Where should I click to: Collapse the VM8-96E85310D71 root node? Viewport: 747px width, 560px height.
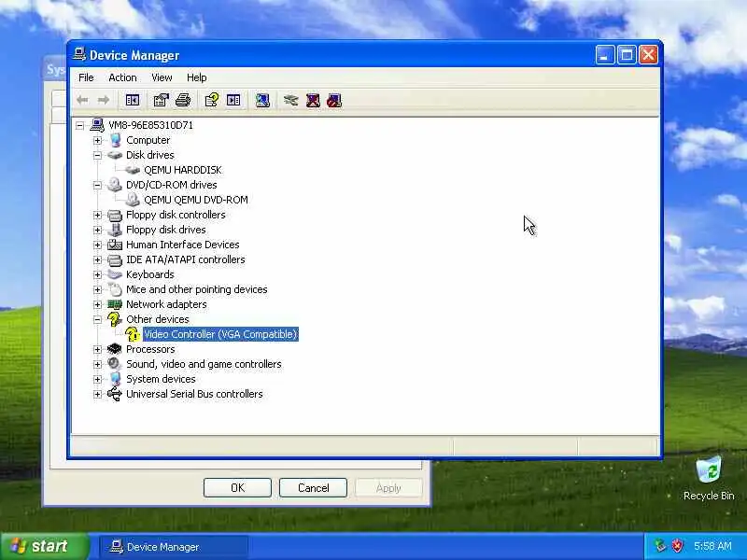point(80,126)
